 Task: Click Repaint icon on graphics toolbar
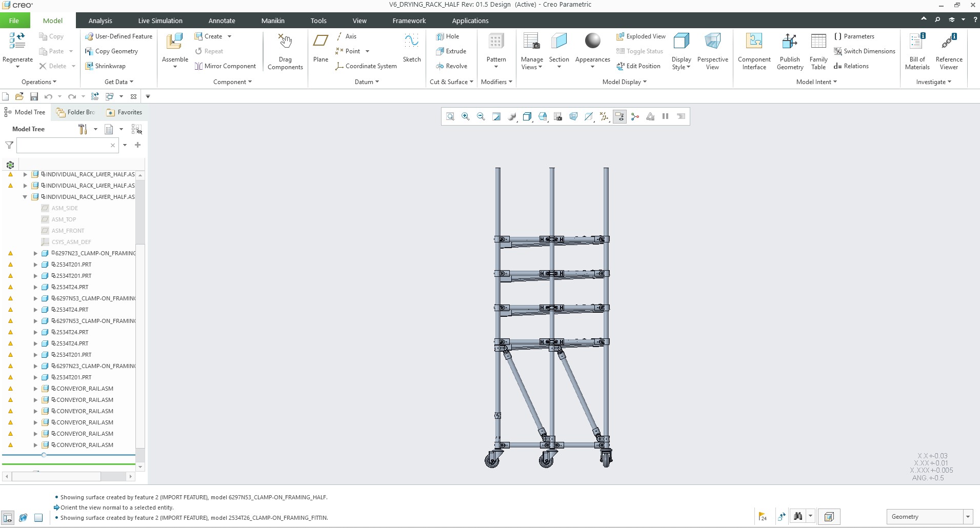click(x=496, y=116)
